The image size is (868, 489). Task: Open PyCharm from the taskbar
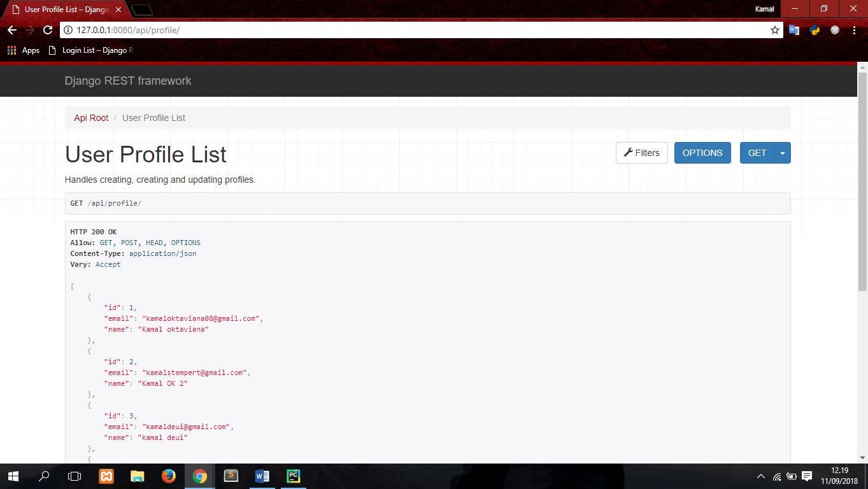[294, 476]
